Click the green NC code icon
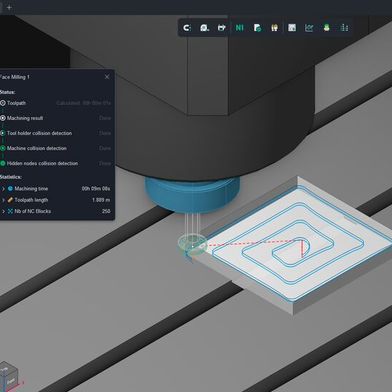Screen dimensions: 392x392 (x=239, y=28)
